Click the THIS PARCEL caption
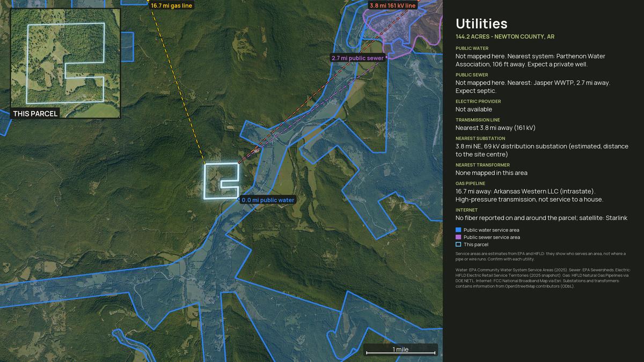 tap(35, 114)
